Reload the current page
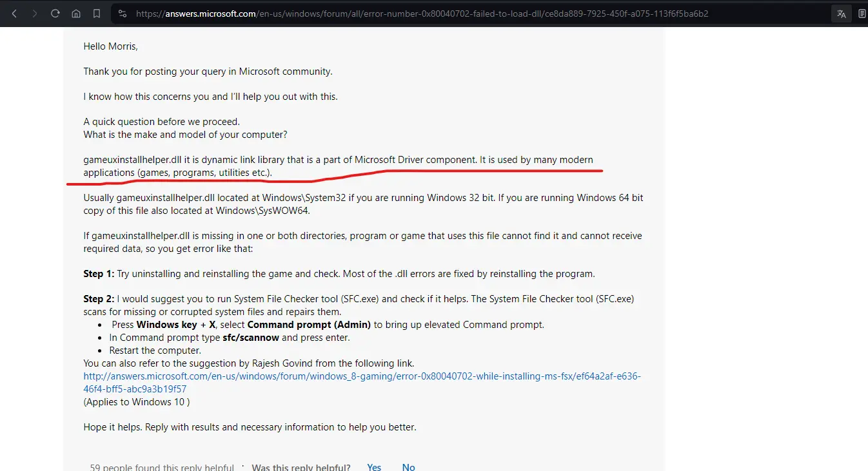The height and width of the screenshot is (471, 868). [55, 14]
